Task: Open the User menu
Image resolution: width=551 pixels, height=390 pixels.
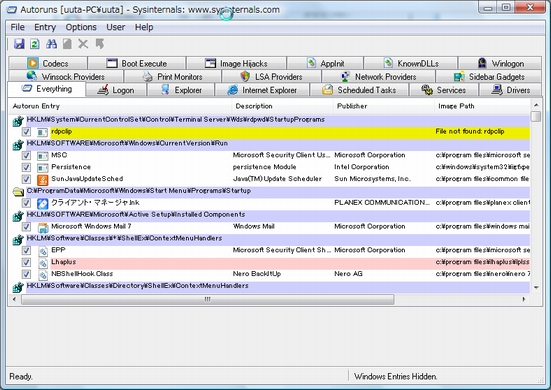Action: coord(116,27)
